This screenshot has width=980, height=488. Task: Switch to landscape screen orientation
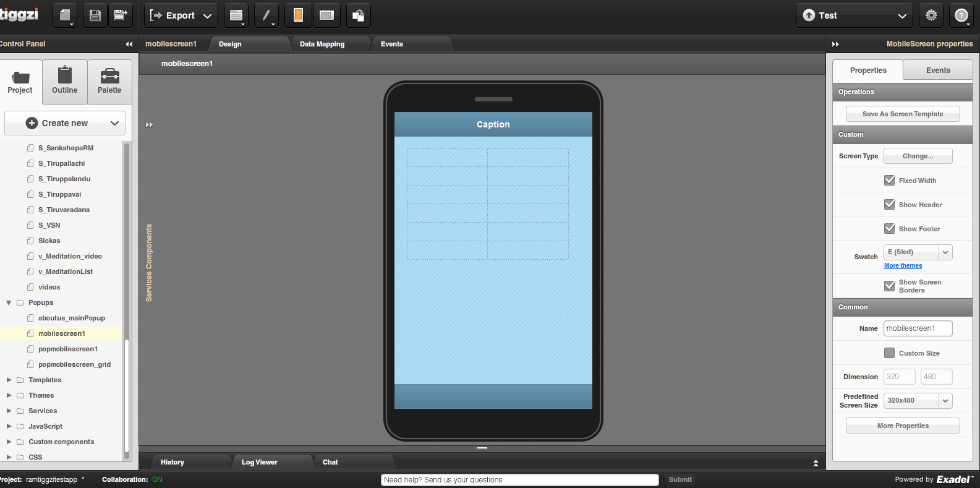pyautogui.click(x=326, y=15)
